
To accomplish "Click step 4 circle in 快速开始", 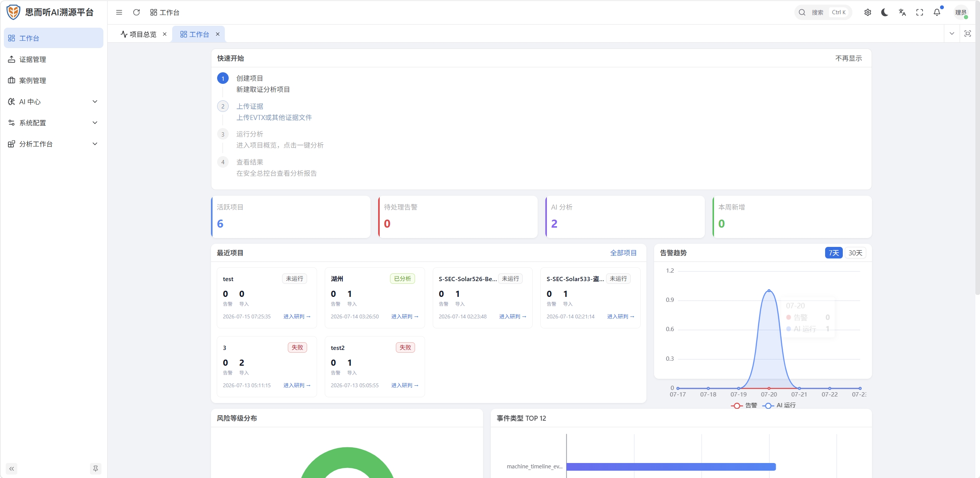I will [x=223, y=162].
